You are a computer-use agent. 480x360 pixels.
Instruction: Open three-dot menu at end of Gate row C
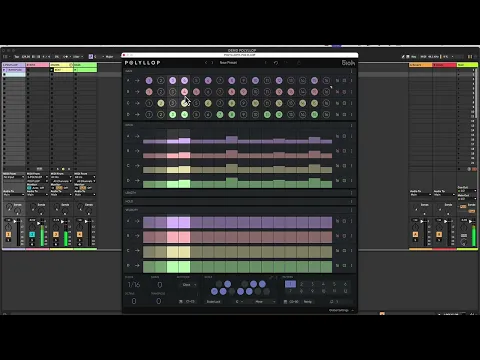click(x=351, y=103)
